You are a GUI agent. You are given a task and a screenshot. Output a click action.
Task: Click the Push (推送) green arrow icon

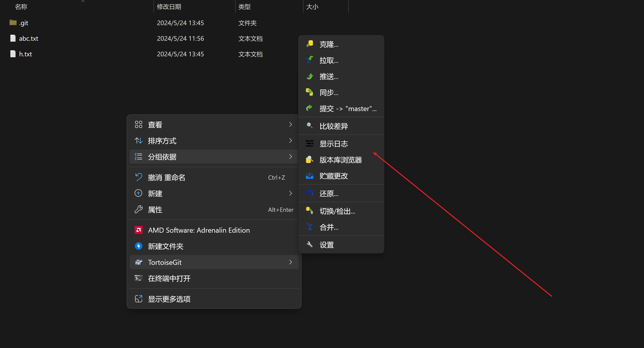tap(310, 76)
